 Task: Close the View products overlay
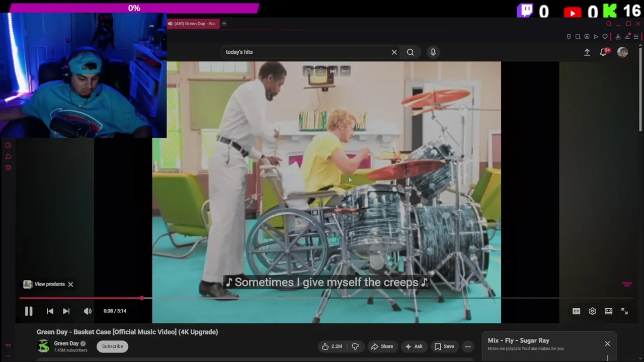(x=70, y=284)
